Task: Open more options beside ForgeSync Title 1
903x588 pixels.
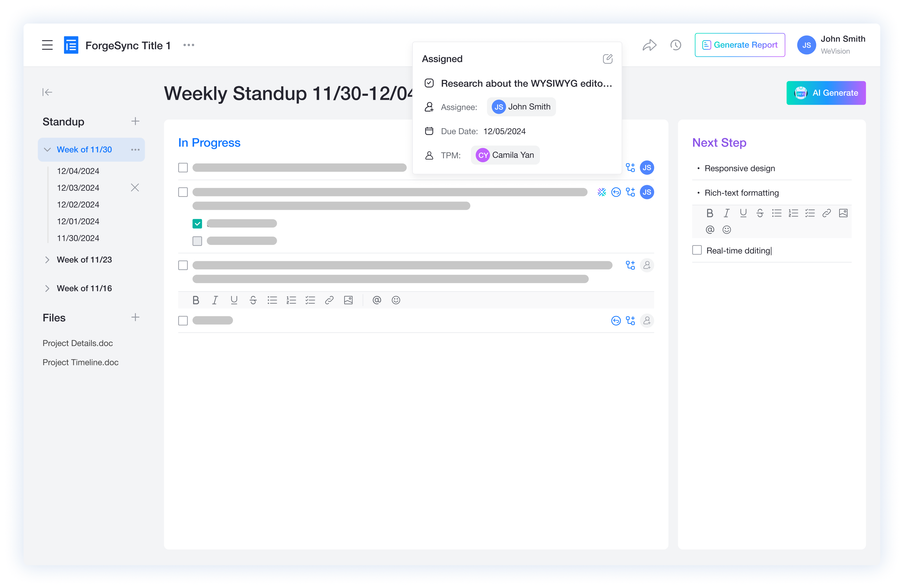Action: [x=188, y=45]
